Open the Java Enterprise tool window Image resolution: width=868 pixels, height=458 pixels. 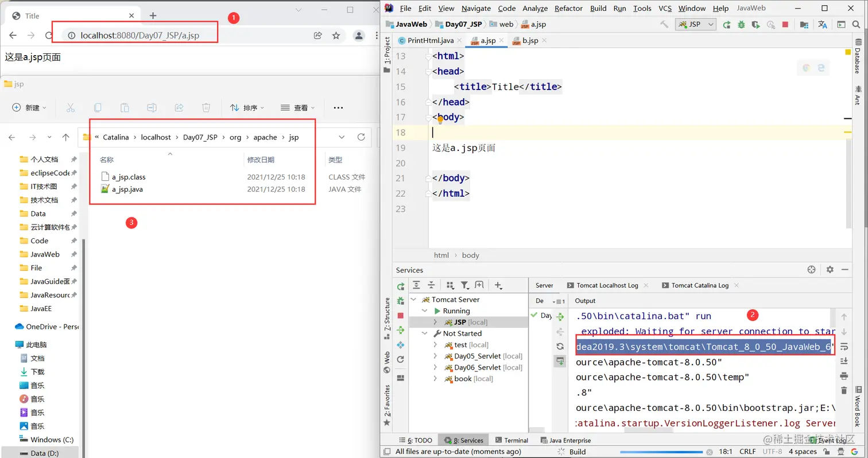click(566, 440)
